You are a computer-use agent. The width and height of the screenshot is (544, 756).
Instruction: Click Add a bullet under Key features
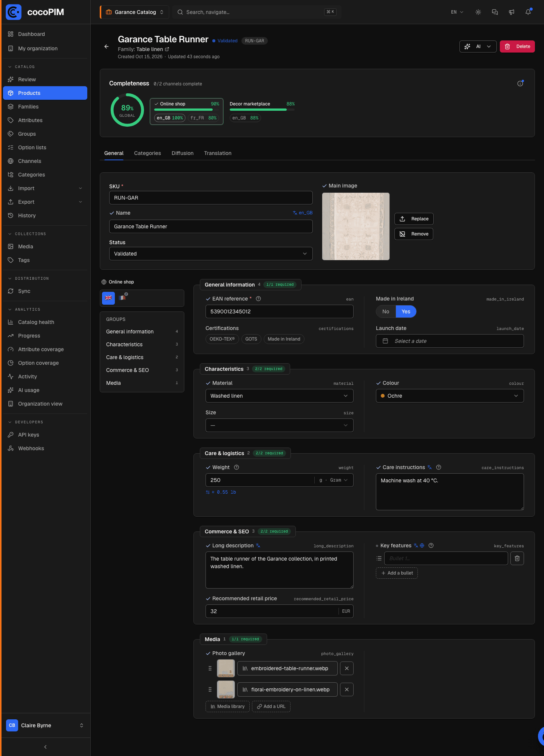click(x=397, y=573)
